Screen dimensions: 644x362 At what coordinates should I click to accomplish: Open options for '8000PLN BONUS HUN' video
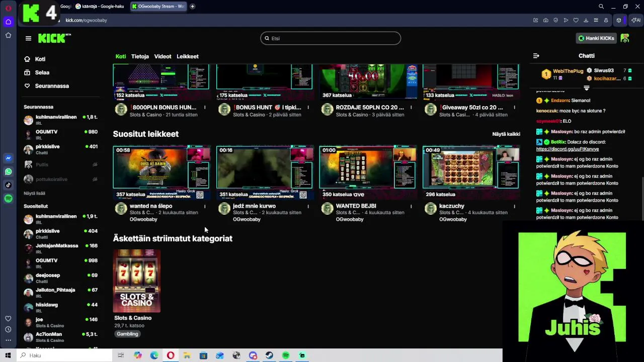click(205, 108)
